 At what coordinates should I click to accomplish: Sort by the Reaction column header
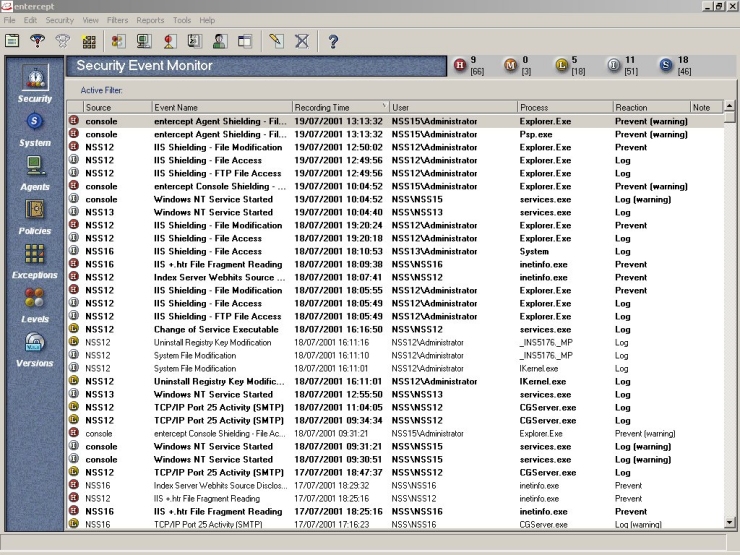(x=651, y=107)
